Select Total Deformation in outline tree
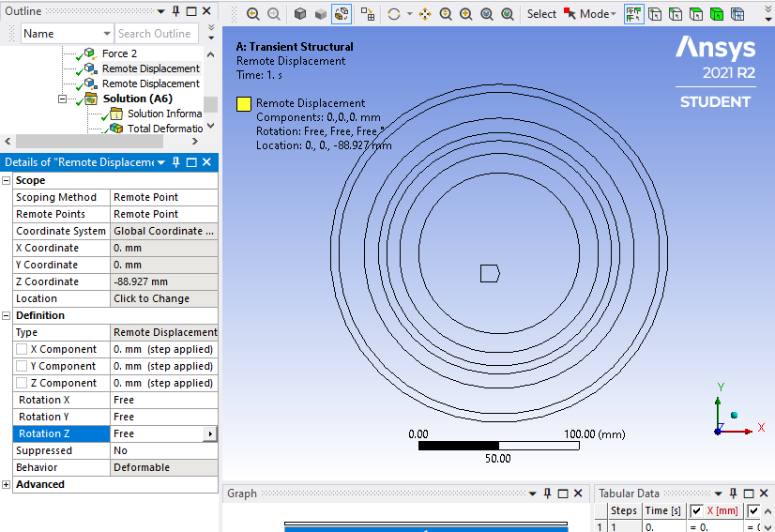The height and width of the screenshot is (532, 775). [x=164, y=129]
